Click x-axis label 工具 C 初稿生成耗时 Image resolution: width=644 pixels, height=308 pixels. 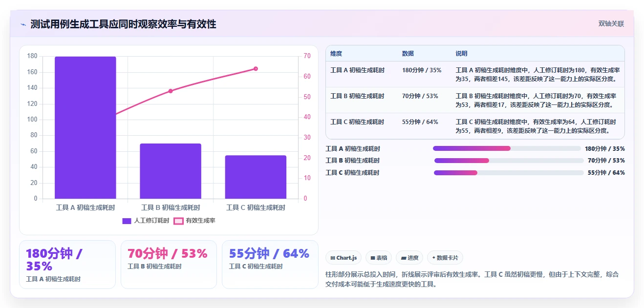pos(256,207)
